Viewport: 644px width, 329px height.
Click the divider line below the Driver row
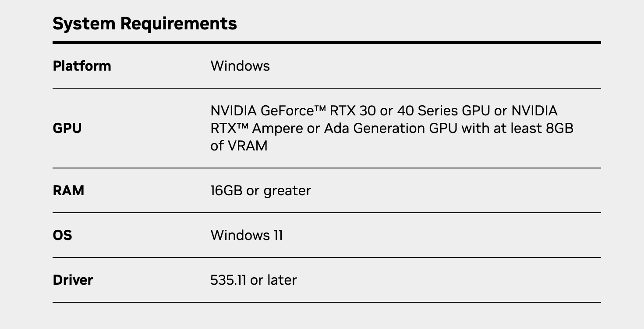click(327, 302)
